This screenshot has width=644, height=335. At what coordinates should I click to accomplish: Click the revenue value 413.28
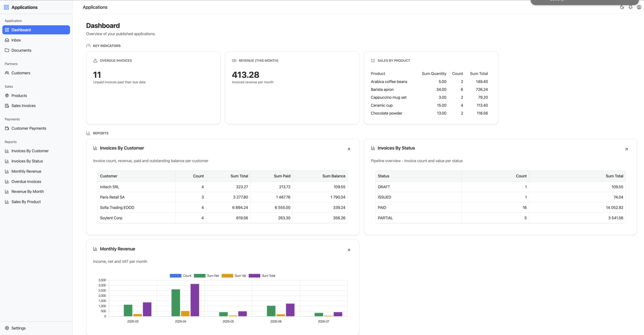246,75
